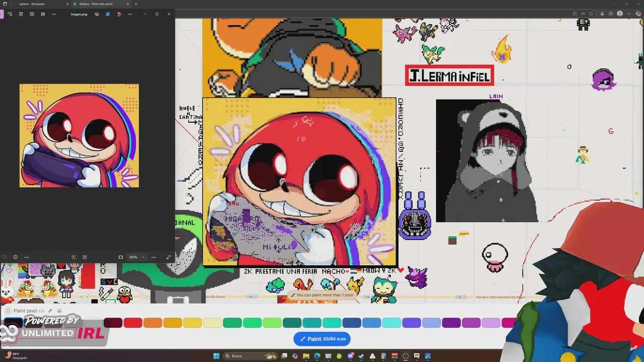The height and width of the screenshot is (362, 644).
Task: Open Calculator from the taskbar
Action: pos(383,356)
